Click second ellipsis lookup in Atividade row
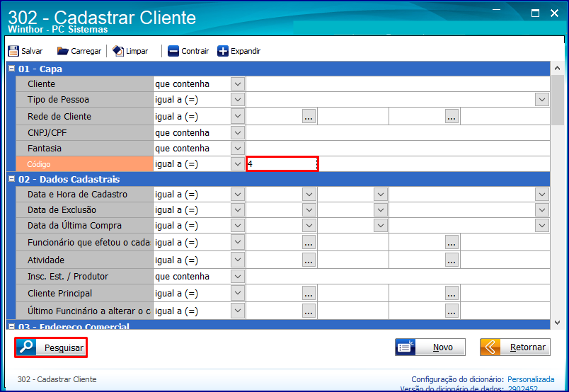Image resolution: width=569 pixels, height=392 pixels. pyautogui.click(x=452, y=260)
